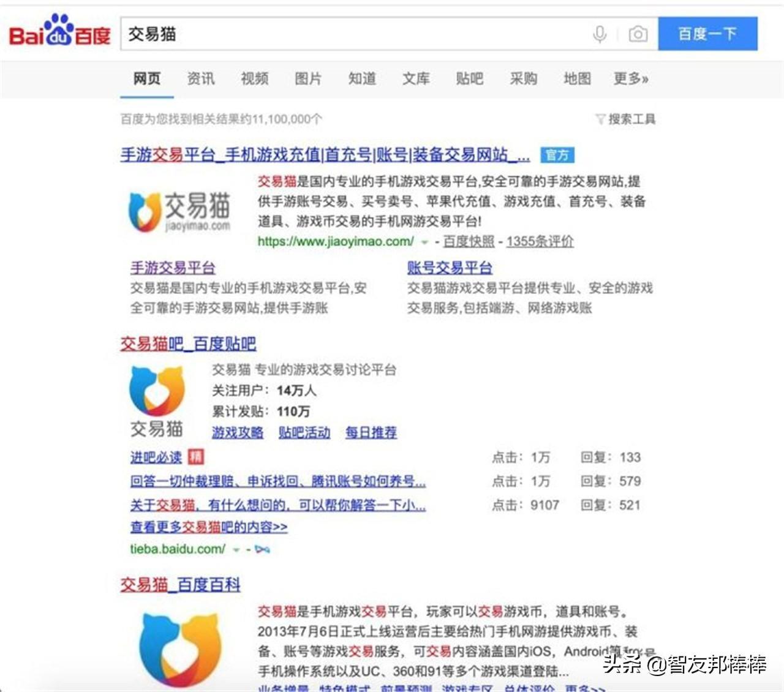
Task: Expand the dropdown arrow after jiaoyimao.com URL
Action: tap(424, 243)
